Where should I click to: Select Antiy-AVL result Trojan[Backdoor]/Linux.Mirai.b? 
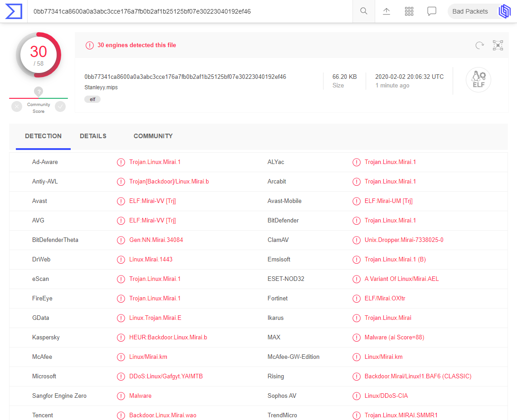click(169, 182)
